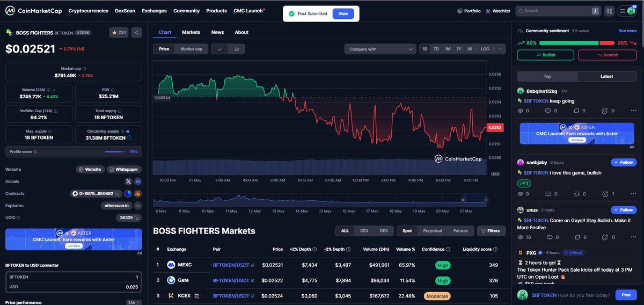Image resolution: width=644 pixels, height=305 pixels.
Task: Switch chart to line view icon
Action: click(x=220, y=49)
